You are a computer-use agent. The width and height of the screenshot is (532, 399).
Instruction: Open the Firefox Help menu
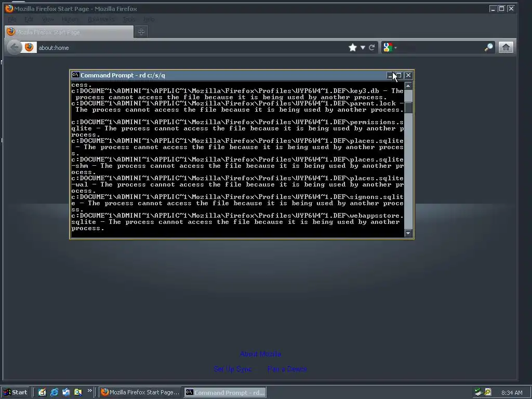[149, 19]
